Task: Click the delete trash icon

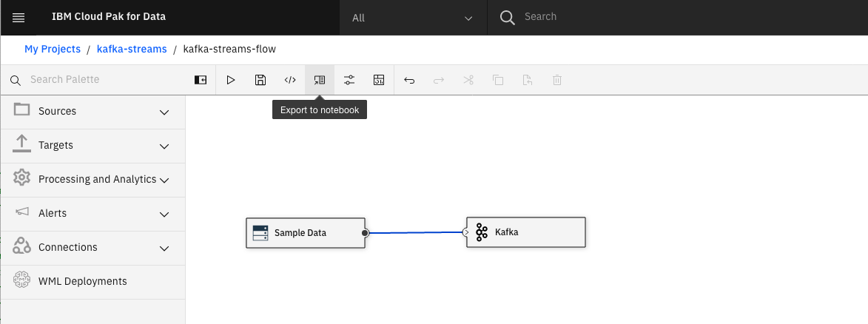Action: 557,81
